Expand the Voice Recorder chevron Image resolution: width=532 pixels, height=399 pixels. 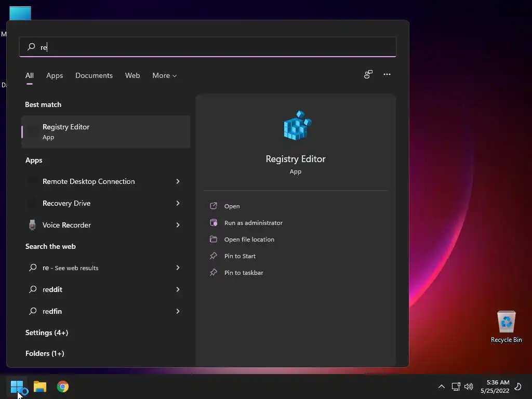click(178, 225)
